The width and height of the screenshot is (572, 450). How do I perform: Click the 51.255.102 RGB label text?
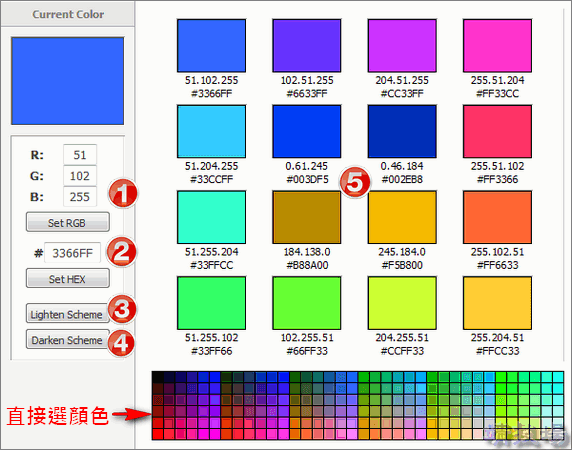click(x=212, y=337)
